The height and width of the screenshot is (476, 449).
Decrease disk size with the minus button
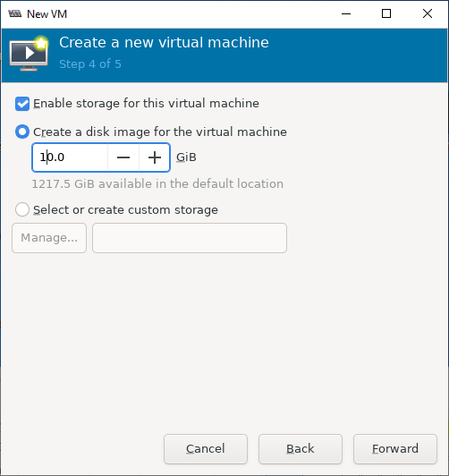(x=123, y=157)
